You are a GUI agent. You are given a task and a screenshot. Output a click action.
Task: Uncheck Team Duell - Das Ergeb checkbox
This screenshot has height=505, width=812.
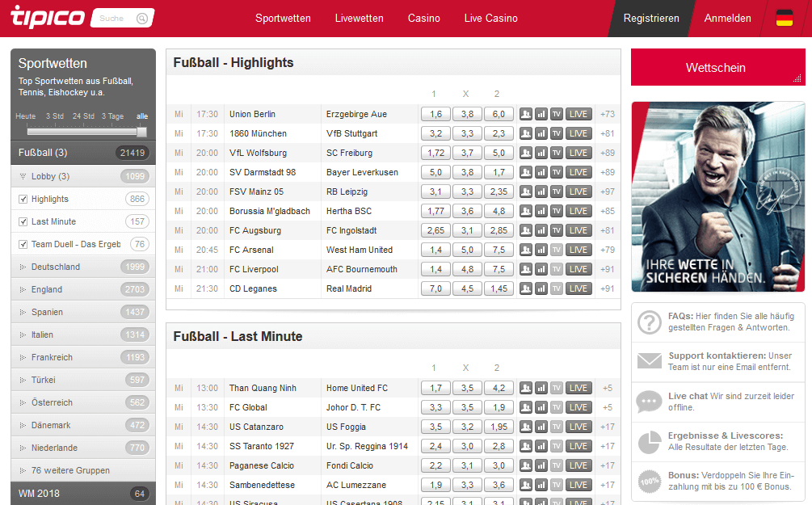[23, 245]
